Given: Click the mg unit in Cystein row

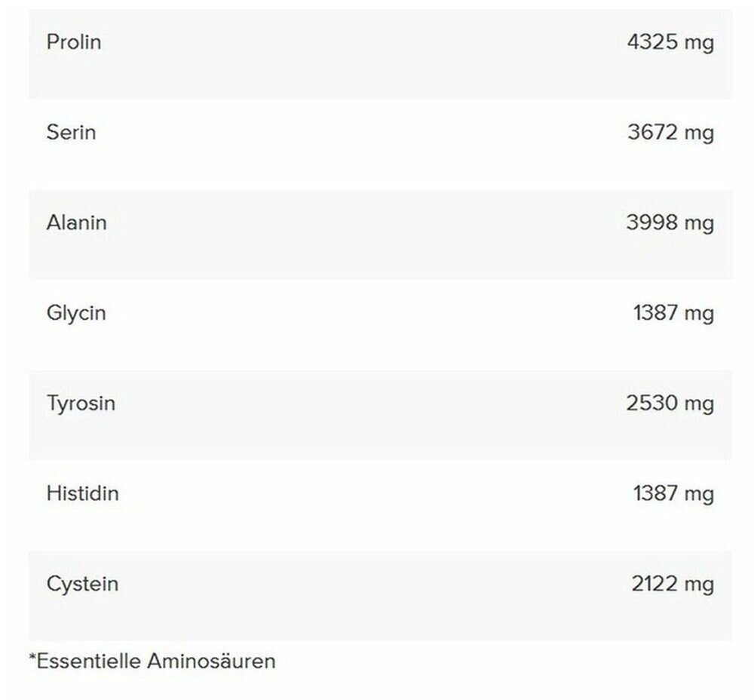Looking at the screenshot, I should [698, 586].
